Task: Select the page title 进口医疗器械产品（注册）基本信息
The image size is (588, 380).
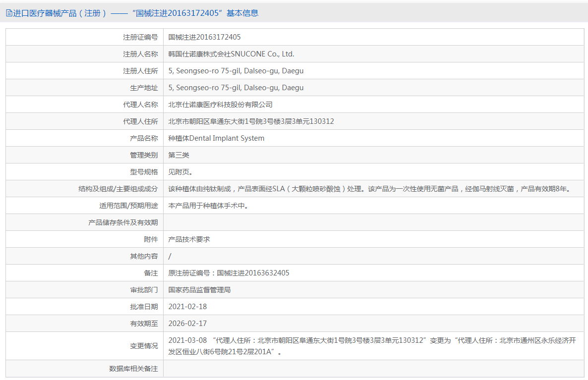Action: (x=135, y=13)
